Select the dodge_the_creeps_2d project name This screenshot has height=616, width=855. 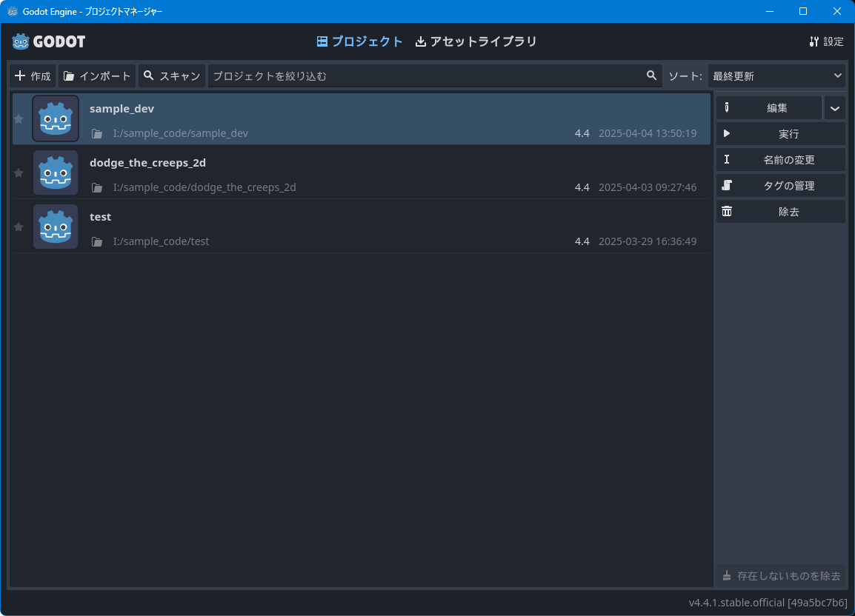point(147,162)
